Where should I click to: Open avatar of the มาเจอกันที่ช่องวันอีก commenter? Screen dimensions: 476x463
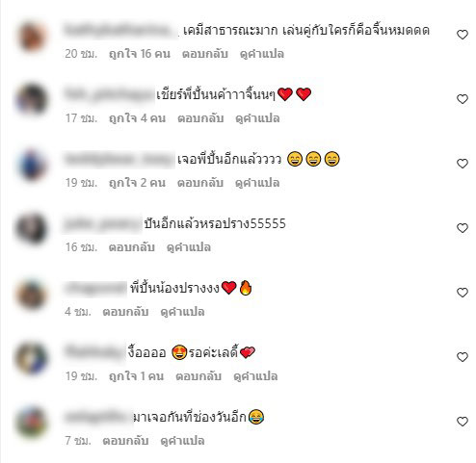32,423
